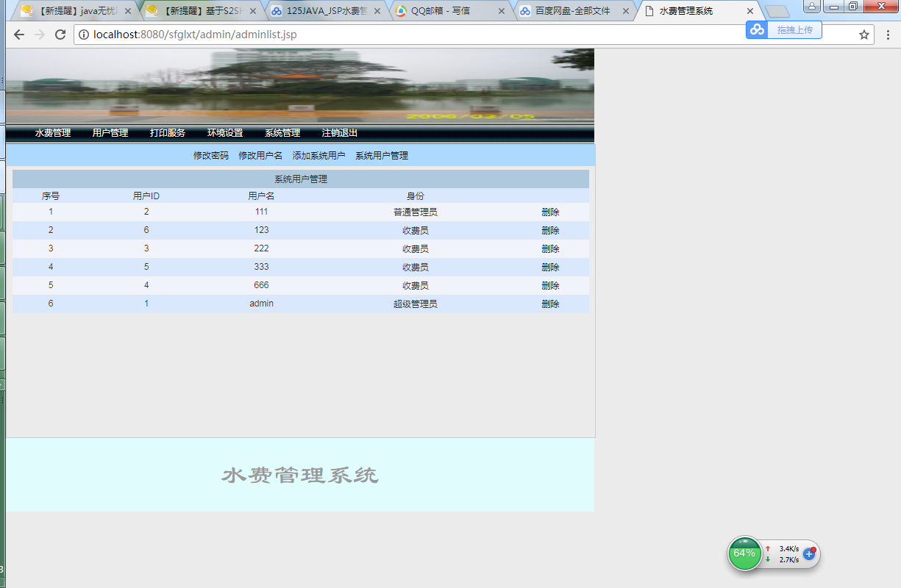Click the 用户ID column header
901x588 pixels.
pos(146,196)
